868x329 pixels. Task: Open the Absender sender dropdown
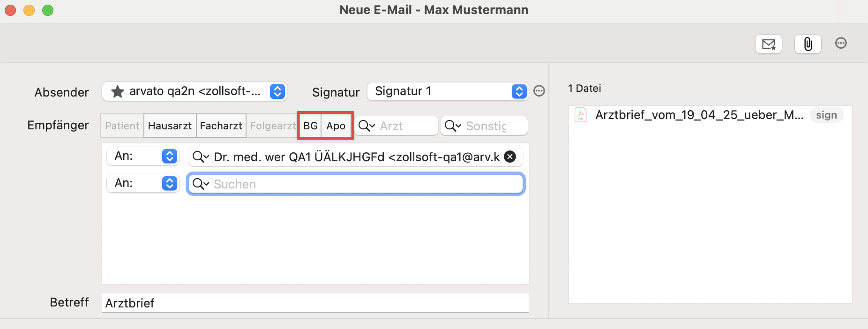(194, 91)
